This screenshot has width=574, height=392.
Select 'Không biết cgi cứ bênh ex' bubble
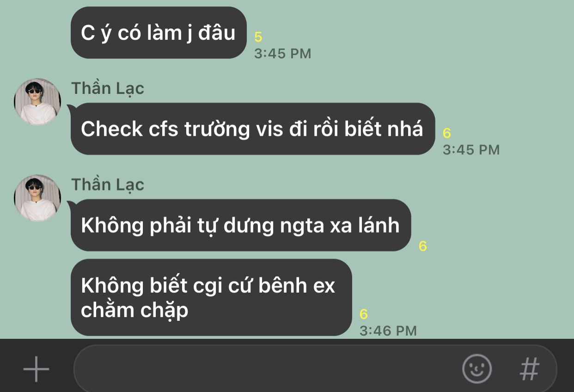(x=211, y=297)
